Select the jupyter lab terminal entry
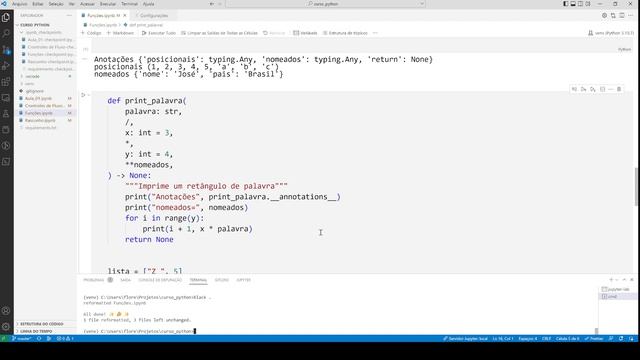Screen dimensions: 640x360 pos(616,289)
